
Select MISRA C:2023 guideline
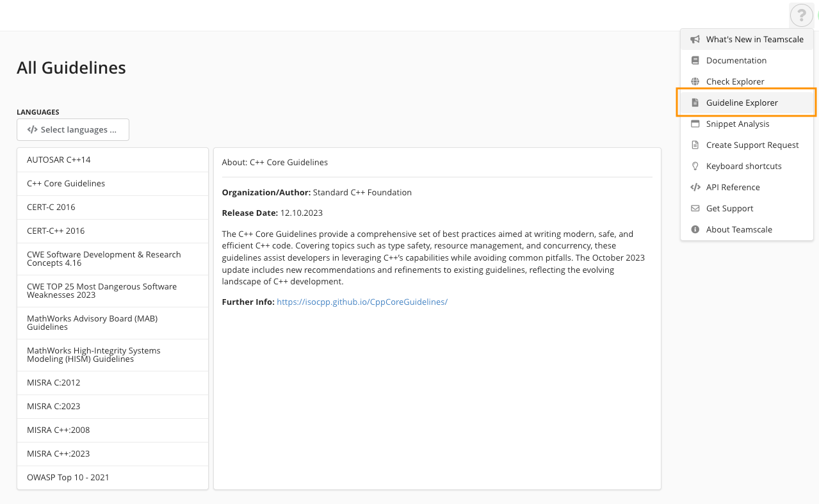(x=113, y=407)
